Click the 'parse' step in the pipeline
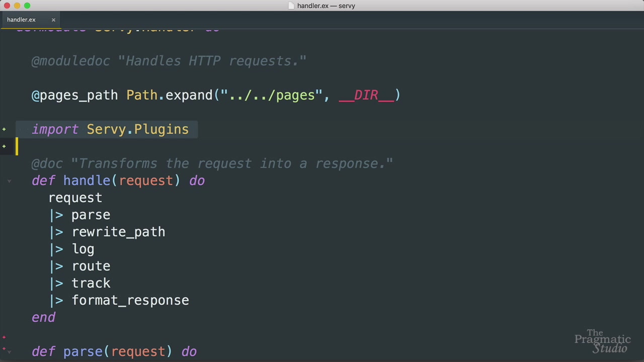The height and width of the screenshot is (362, 644). point(91,215)
